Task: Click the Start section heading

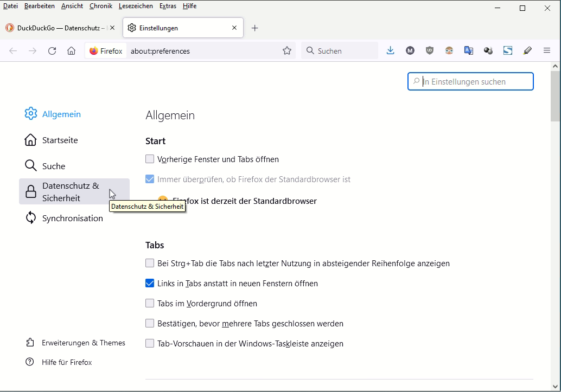Action: (155, 141)
